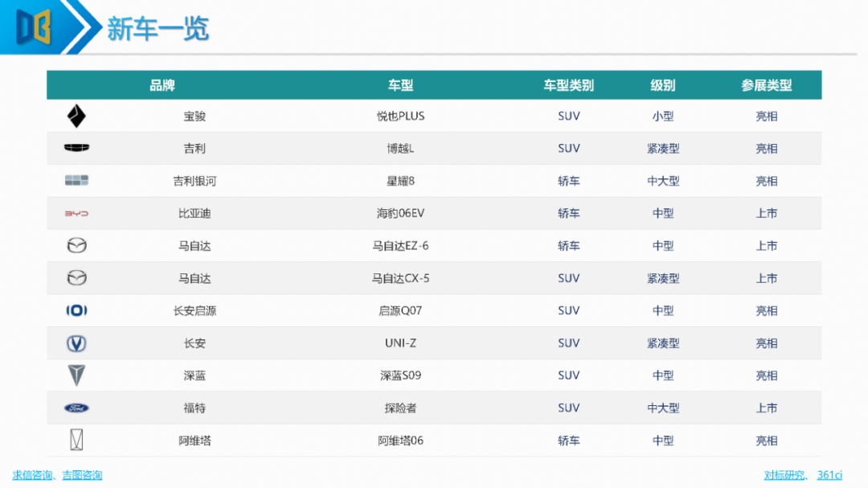Click 上市 in the 比亚迪 row
The height and width of the screenshot is (488, 868).
pyautogui.click(x=767, y=213)
